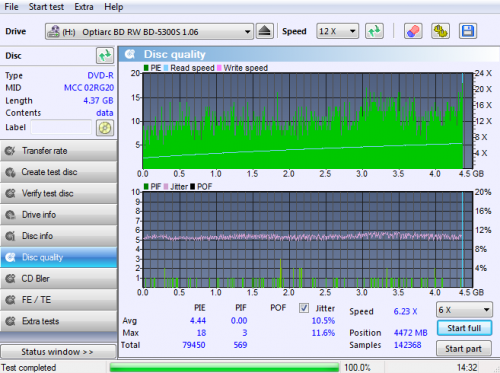Click the Start full button
This screenshot has width=500, height=373.
click(464, 328)
